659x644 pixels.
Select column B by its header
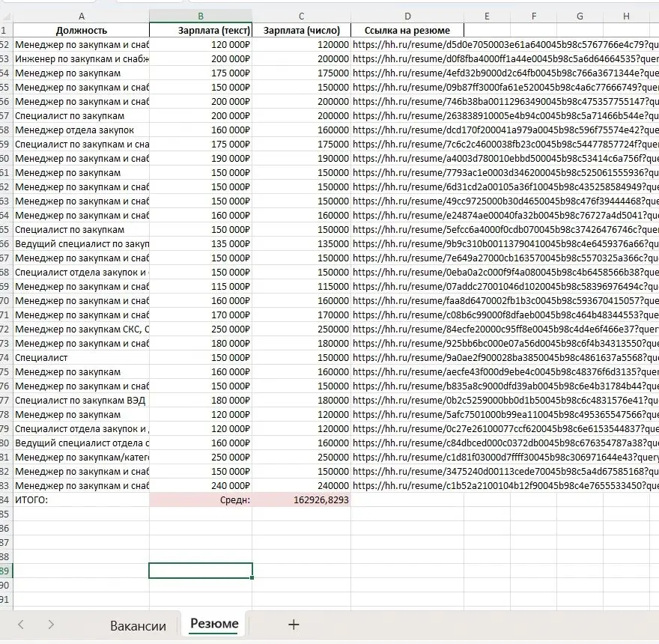coord(201,16)
